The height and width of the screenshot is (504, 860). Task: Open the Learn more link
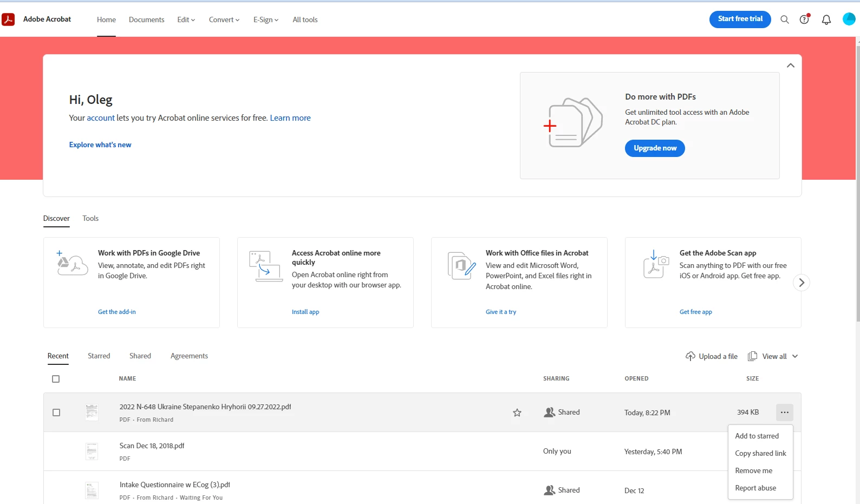(x=290, y=118)
